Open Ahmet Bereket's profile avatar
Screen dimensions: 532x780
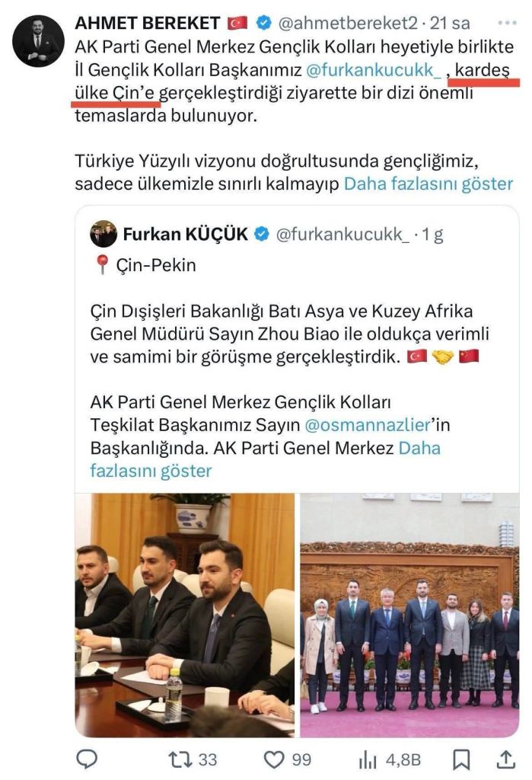(x=38, y=41)
